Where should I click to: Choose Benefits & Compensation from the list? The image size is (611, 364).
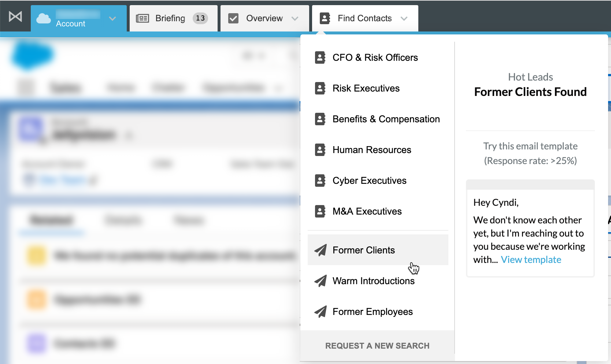(386, 119)
